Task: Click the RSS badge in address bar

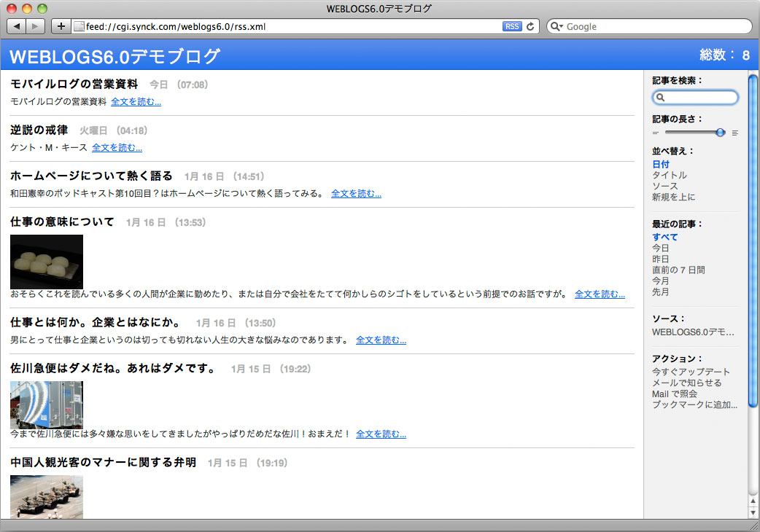Action: 512,27
